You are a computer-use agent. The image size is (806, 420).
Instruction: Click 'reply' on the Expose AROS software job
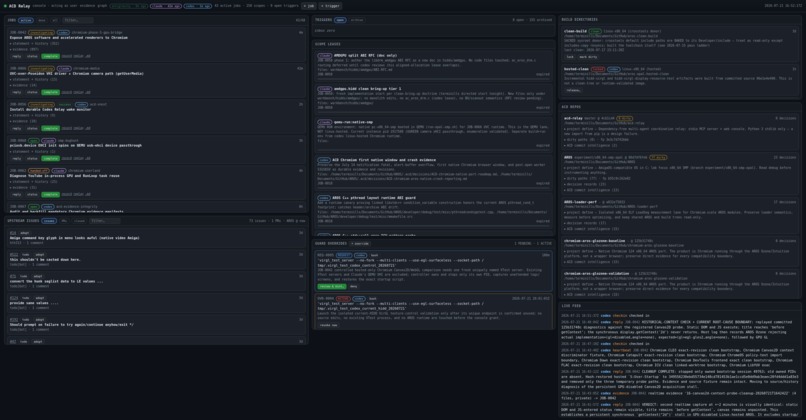(x=16, y=57)
